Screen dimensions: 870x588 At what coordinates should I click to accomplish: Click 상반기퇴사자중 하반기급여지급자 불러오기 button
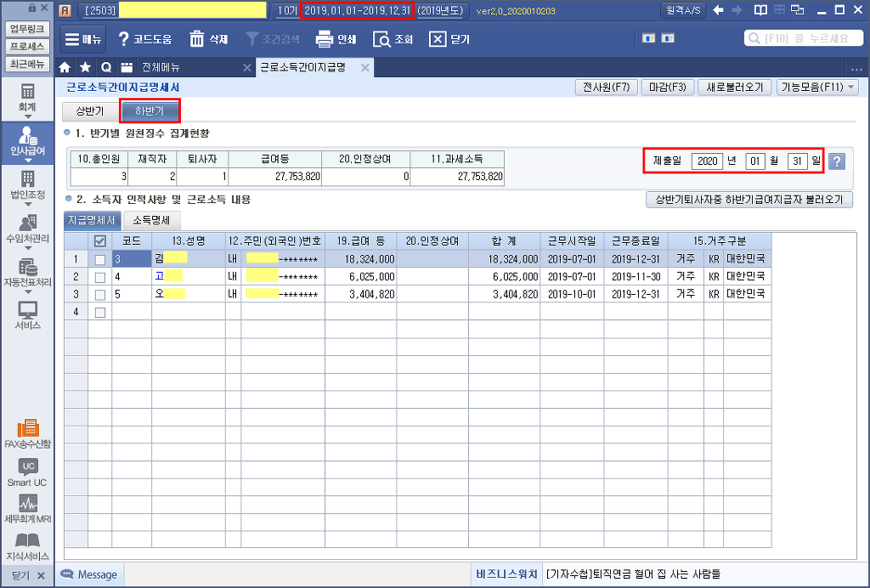[749, 200]
